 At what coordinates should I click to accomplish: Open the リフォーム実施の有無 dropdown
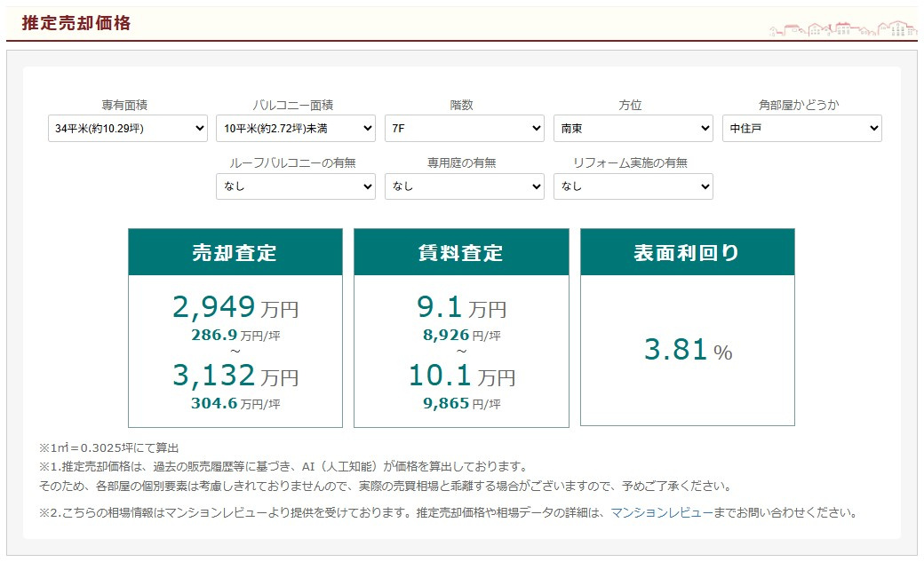pyautogui.click(x=633, y=186)
